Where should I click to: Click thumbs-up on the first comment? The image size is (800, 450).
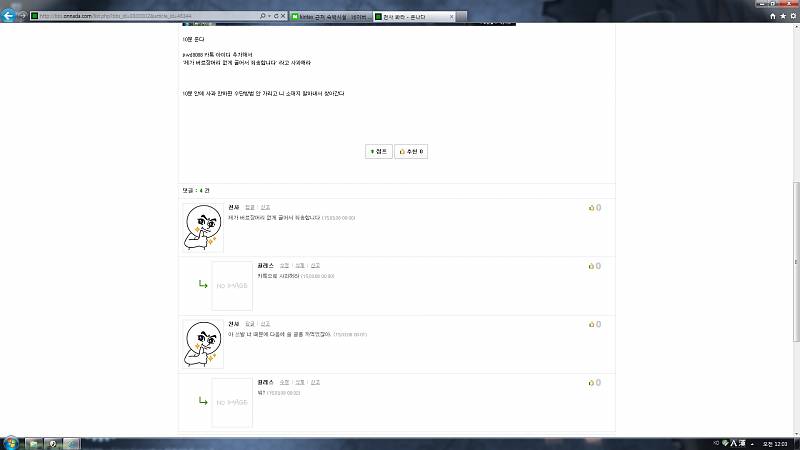(x=594, y=208)
